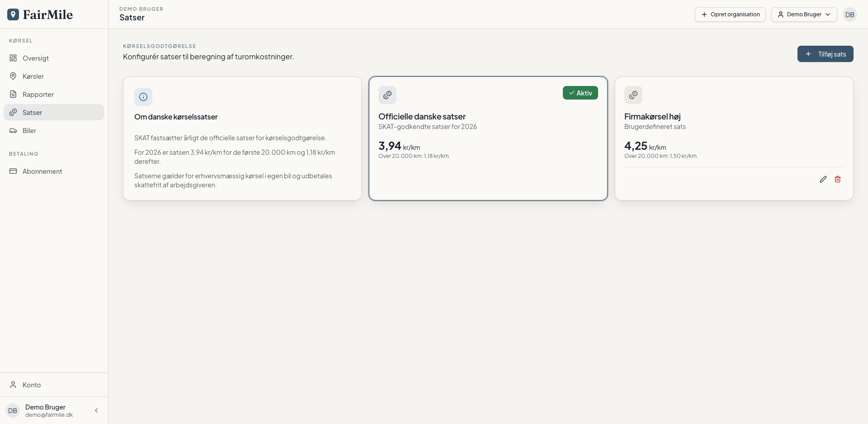This screenshot has height=424, width=868.
Task: Click 'Over 20.000 km: 1,50 kr/km' text
Action: click(660, 156)
